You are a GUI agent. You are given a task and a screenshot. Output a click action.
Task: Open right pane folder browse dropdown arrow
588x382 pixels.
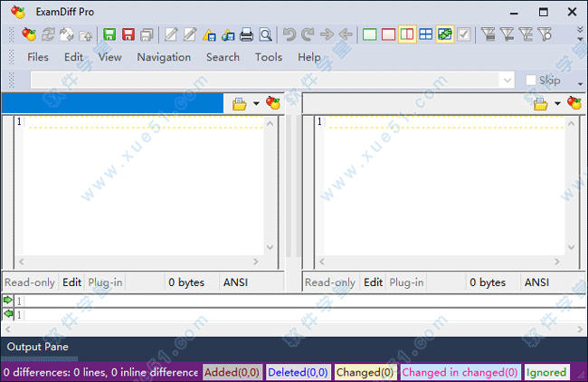(557, 104)
